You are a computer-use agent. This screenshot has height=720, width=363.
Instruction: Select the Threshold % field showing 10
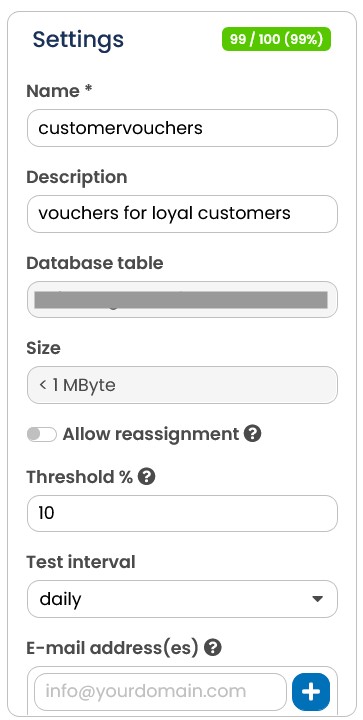[x=182, y=513]
